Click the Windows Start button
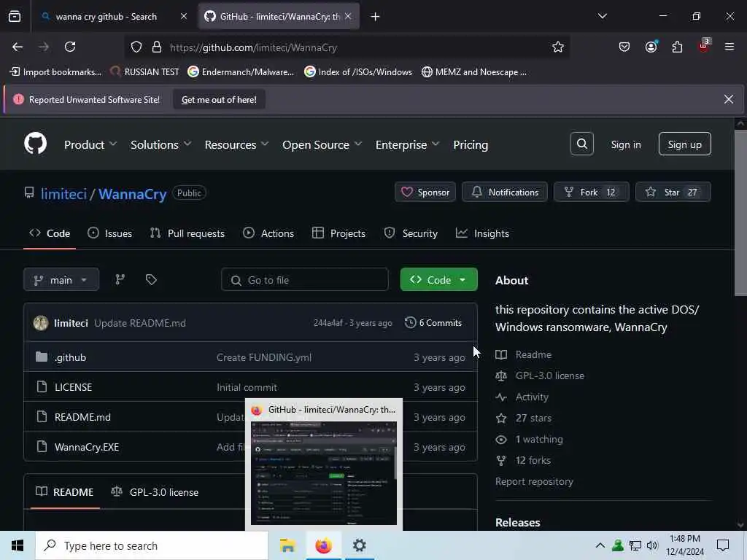This screenshot has width=747, height=560. 18,545
